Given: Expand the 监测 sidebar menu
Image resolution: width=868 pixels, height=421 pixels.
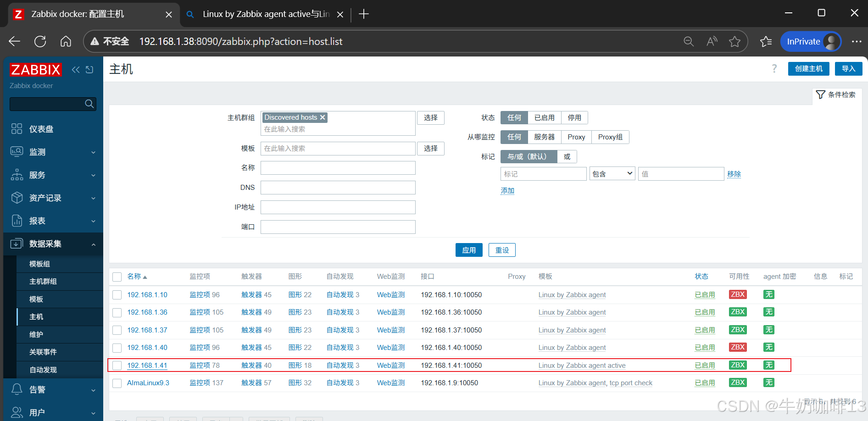Looking at the screenshot, I should [x=53, y=152].
